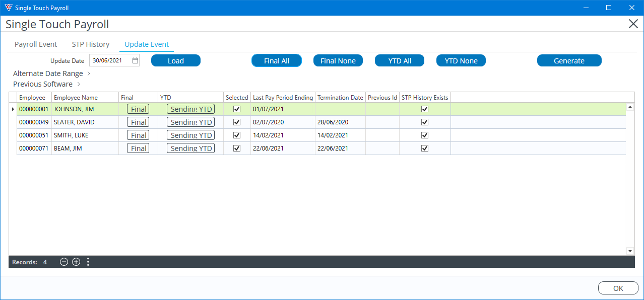The image size is (644, 300).
Task: Click Sending YTD for BEAM, JIM
Action: point(191,148)
